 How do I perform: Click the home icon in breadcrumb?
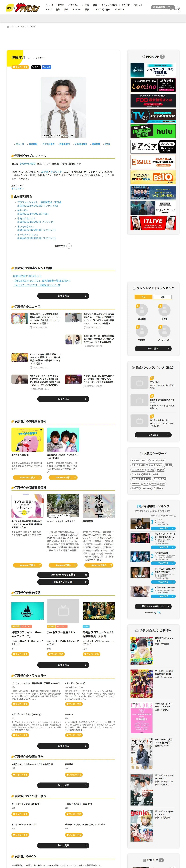[x=8, y=26]
